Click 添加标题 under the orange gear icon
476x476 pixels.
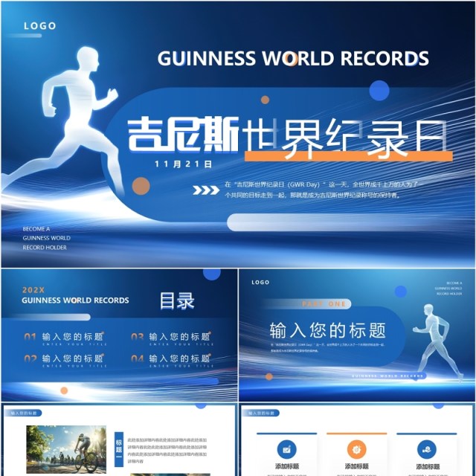pyautogui.click(x=356, y=466)
